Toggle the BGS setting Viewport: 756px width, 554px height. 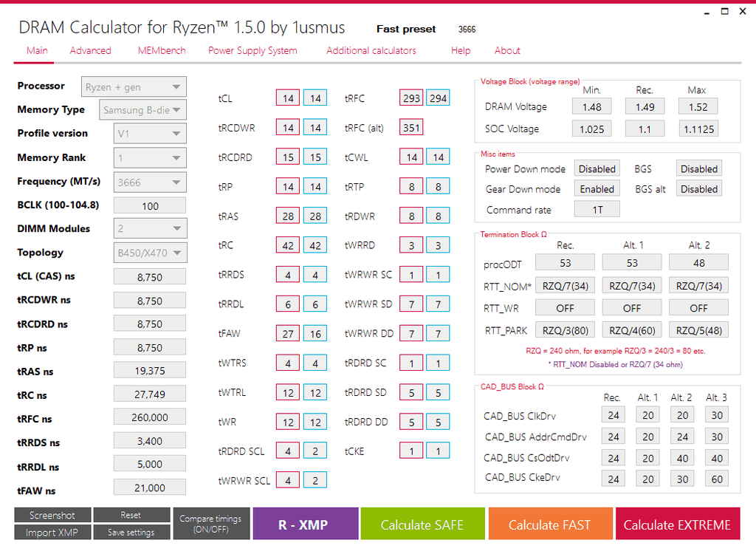pos(698,168)
